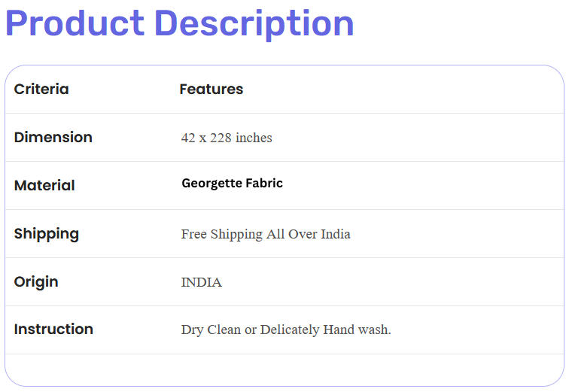This screenshot has width=569, height=392.
Task: Click the empty bottom table row
Action: [284, 370]
